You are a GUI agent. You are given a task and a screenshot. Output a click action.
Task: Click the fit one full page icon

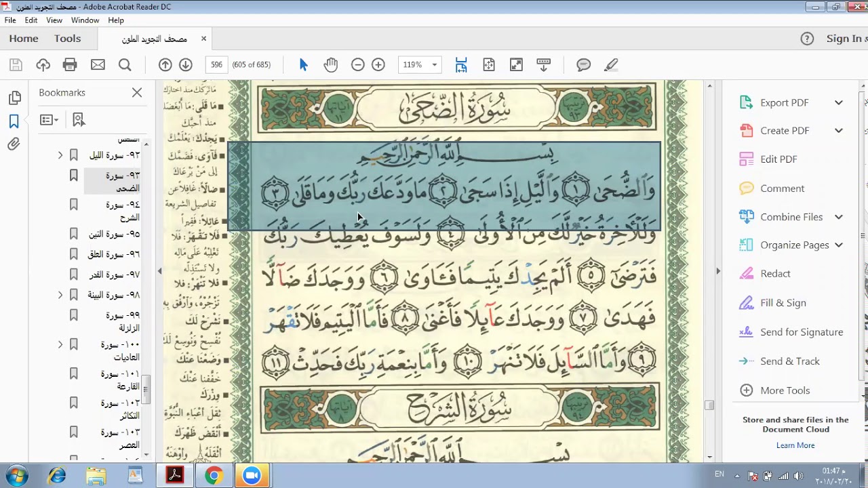point(489,65)
